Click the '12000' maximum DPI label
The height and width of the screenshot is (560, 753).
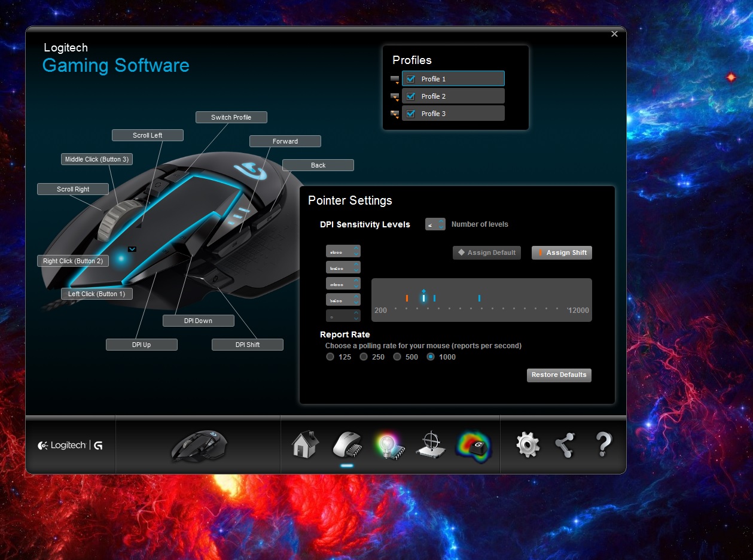[x=578, y=311]
